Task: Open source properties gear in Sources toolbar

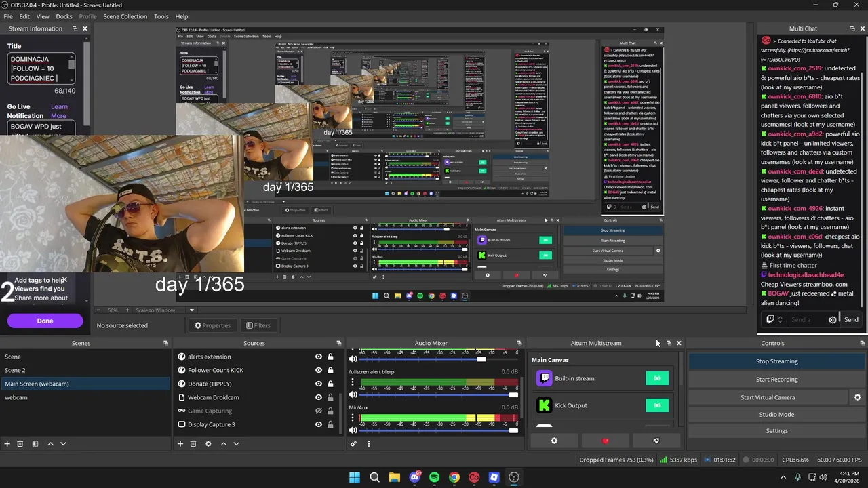Action: coord(208,443)
